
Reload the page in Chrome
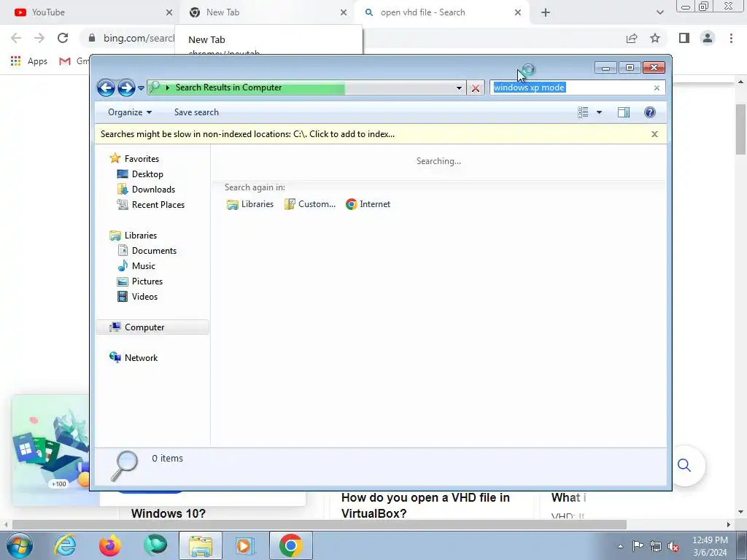63,38
